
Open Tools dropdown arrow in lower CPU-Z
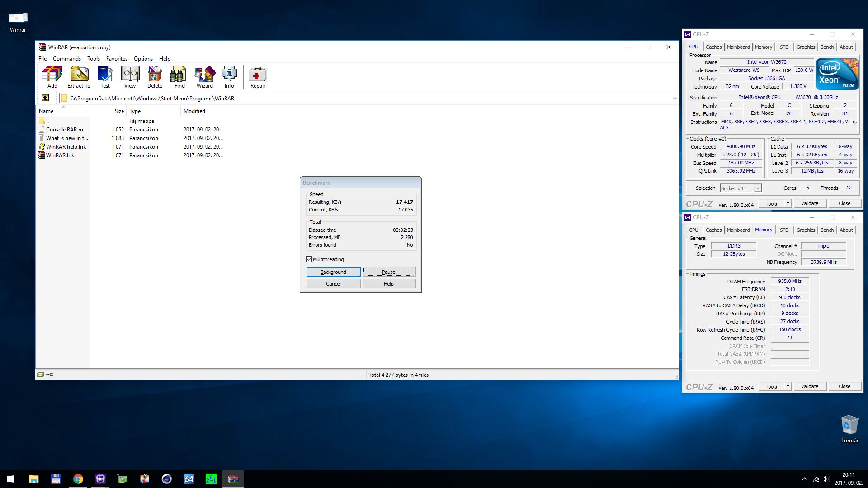788,386
